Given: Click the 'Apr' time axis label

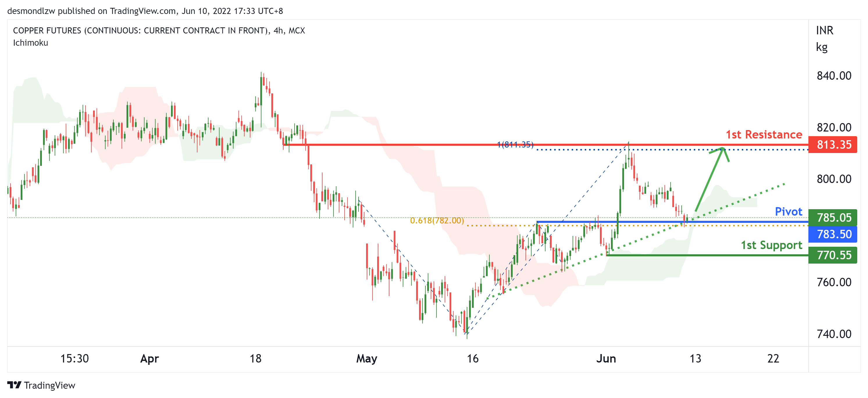Looking at the screenshot, I should pos(149,358).
